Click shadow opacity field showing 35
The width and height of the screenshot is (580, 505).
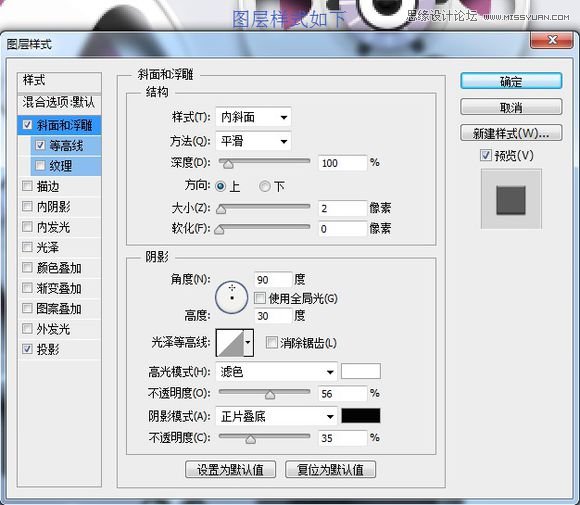(x=342, y=438)
